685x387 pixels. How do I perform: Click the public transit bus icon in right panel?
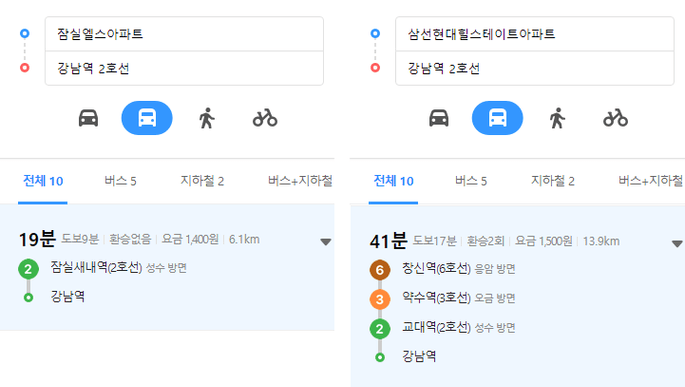pos(497,118)
